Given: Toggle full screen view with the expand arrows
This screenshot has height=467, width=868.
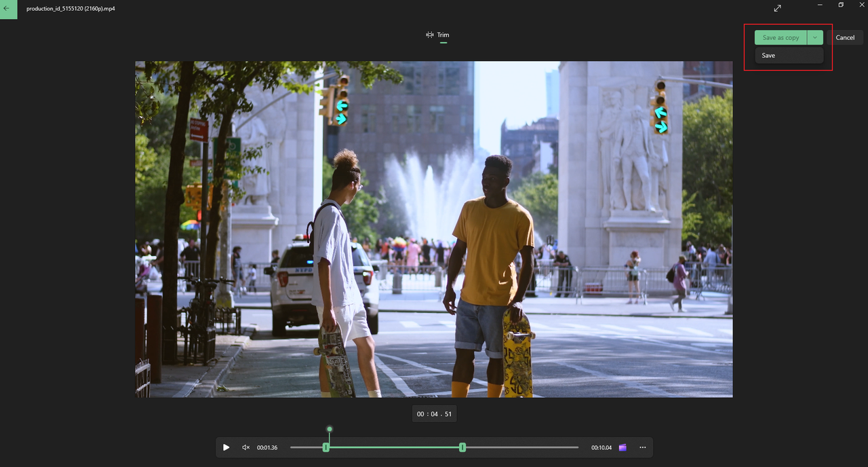Looking at the screenshot, I should (777, 8).
